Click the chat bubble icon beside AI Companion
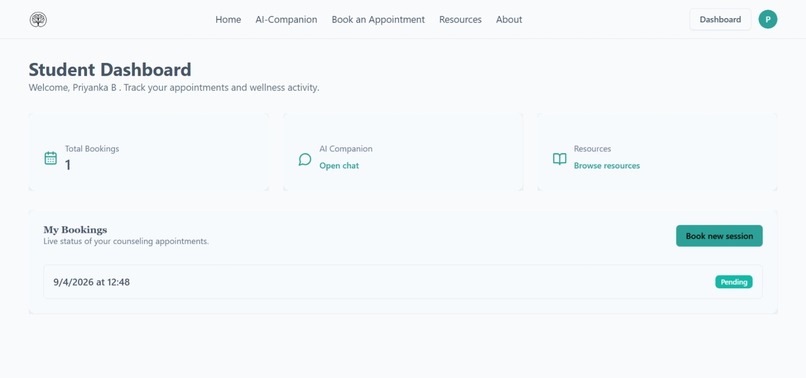The image size is (806, 378). pos(305,159)
